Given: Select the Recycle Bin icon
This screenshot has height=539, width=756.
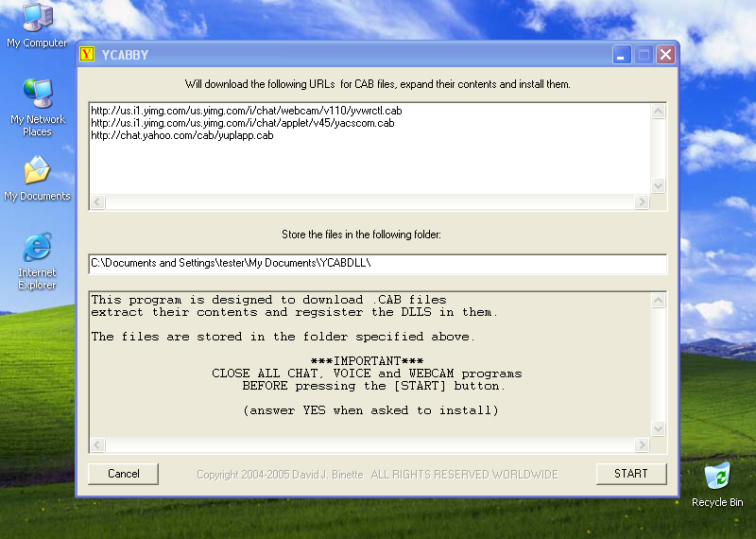Looking at the screenshot, I should pos(717,484).
